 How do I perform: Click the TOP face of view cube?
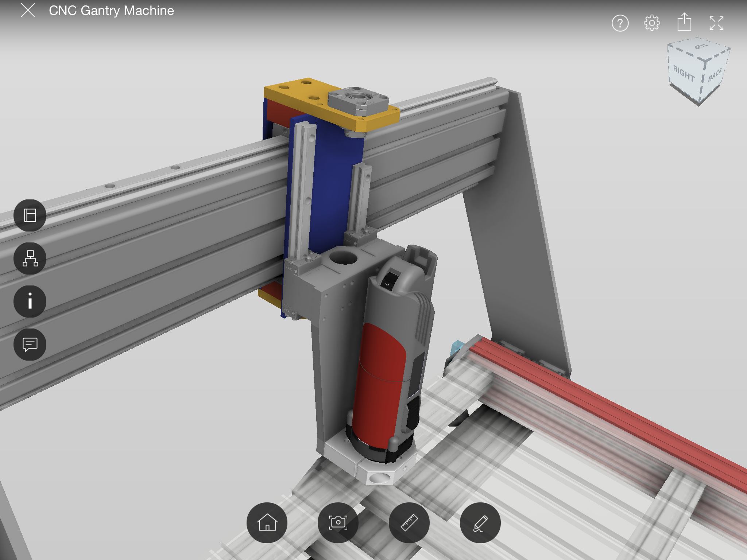pyautogui.click(x=700, y=47)
